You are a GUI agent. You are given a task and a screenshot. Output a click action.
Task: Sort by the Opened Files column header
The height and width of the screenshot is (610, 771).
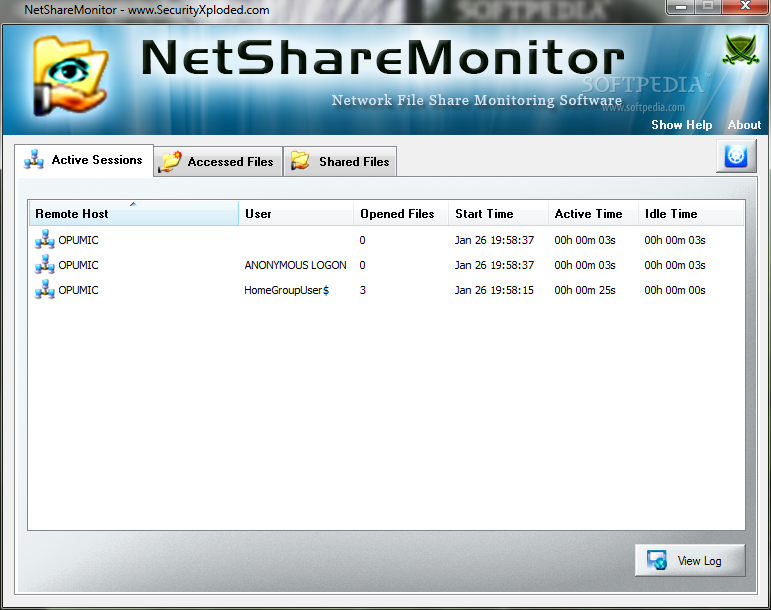click(401, 213)
